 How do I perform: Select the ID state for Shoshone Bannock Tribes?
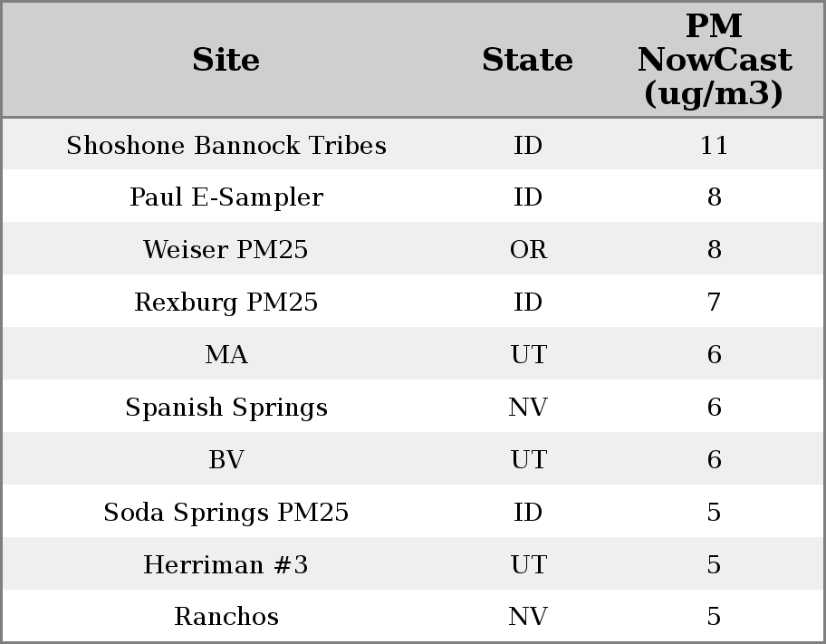[x=528, y=146]
